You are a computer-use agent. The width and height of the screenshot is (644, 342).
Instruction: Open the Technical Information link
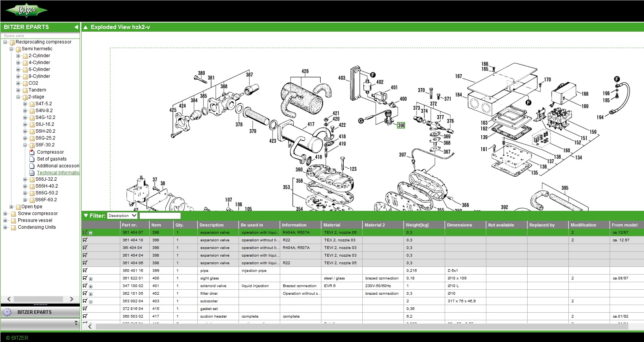pos(58,173)
